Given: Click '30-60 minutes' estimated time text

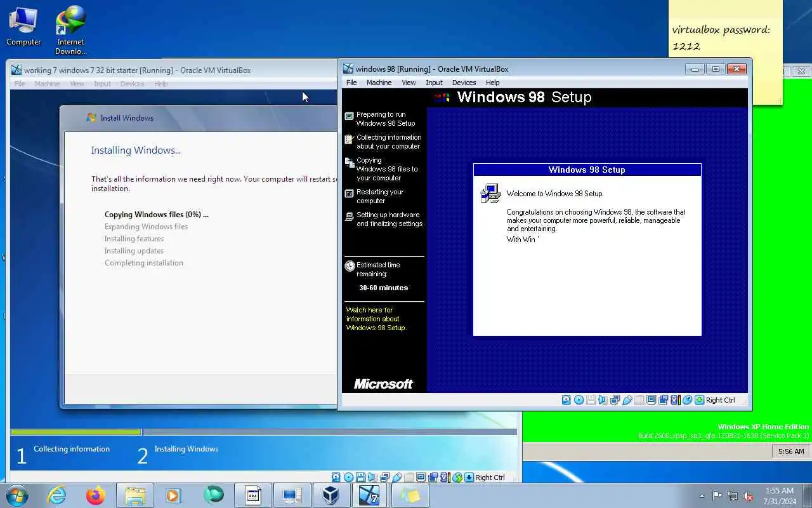Looking at the screenshot, I should click(383, 288).
